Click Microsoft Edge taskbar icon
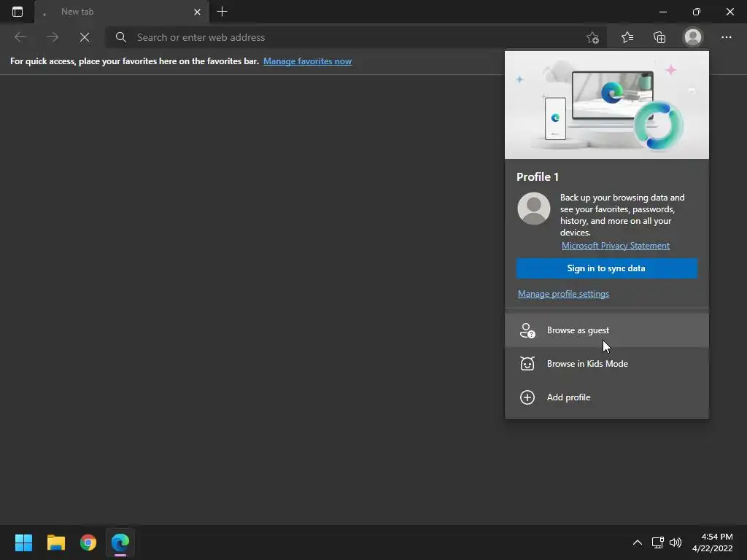 (x=120, y=542)
